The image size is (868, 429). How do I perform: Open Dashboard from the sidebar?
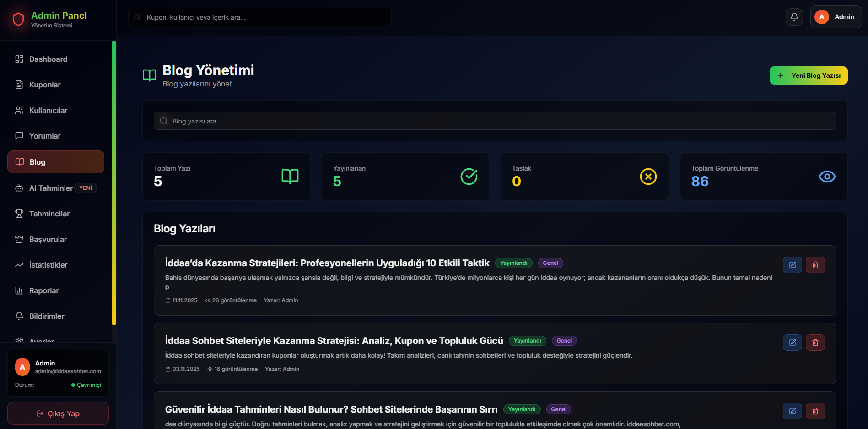point(48,59)
